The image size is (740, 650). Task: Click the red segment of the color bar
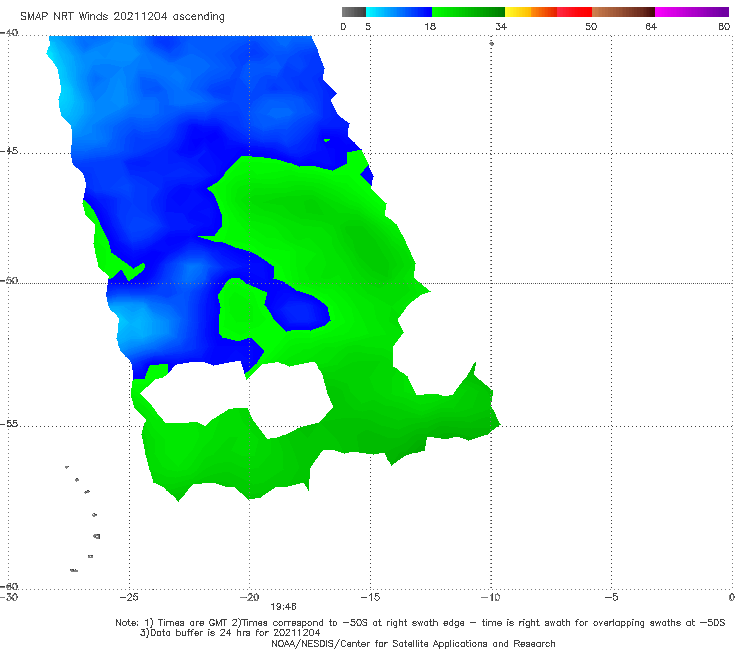574,12
